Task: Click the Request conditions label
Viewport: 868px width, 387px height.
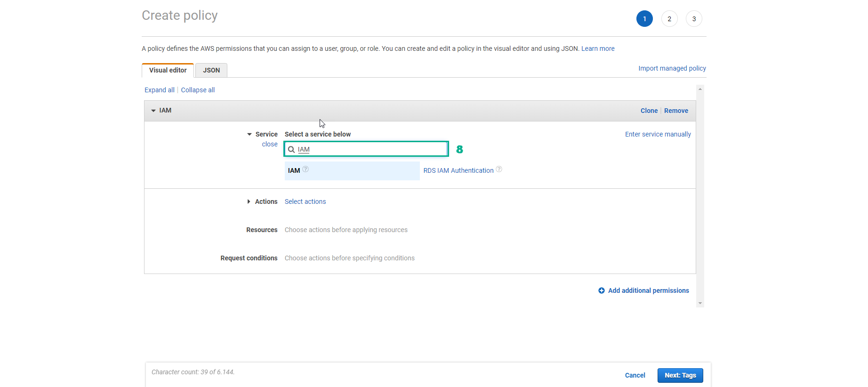Action: [x=249, y=258]
